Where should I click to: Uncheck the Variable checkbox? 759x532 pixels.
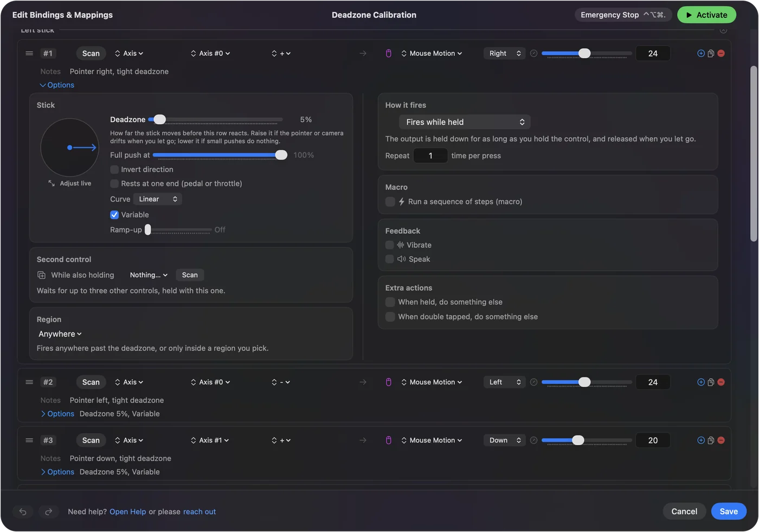click(x=114, y=215)
